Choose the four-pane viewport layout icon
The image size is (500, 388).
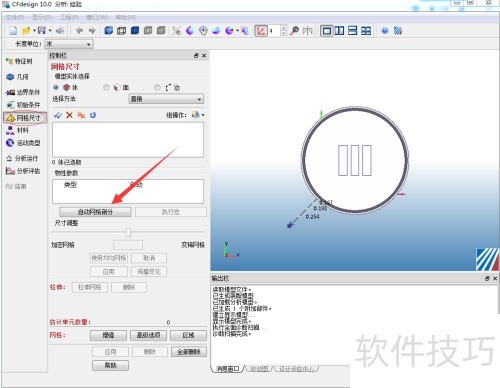coord(366,31)
